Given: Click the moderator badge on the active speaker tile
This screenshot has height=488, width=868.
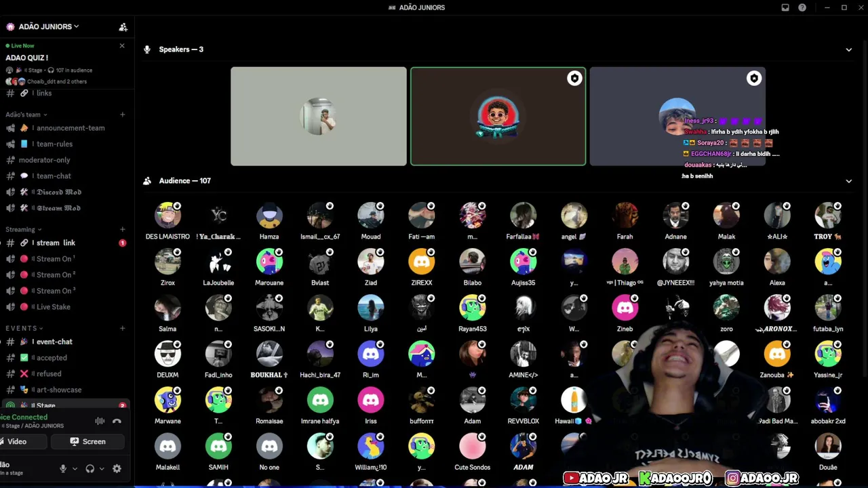Looking at the screenshot, I should (574, 79).
